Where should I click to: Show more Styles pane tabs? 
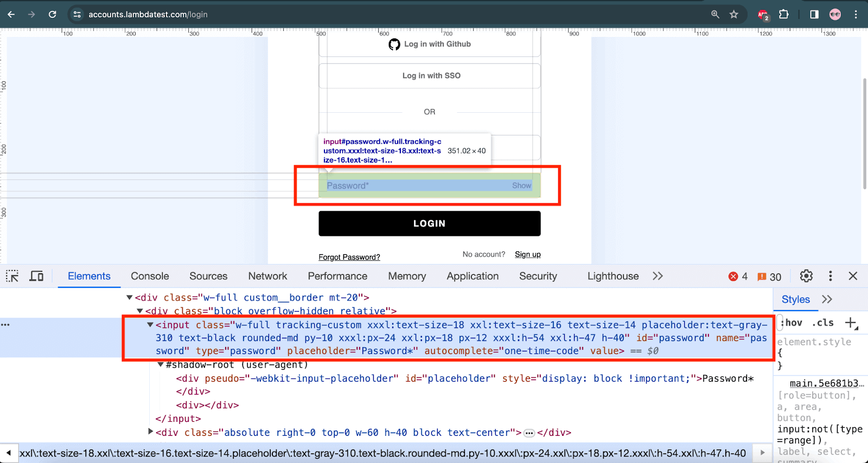pyautogui.click(x=827, y=299)
